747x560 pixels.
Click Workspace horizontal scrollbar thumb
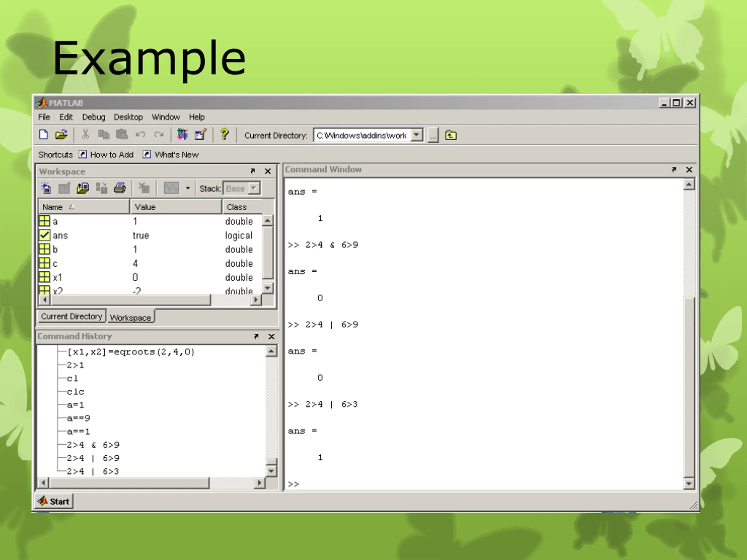[130, 300]
